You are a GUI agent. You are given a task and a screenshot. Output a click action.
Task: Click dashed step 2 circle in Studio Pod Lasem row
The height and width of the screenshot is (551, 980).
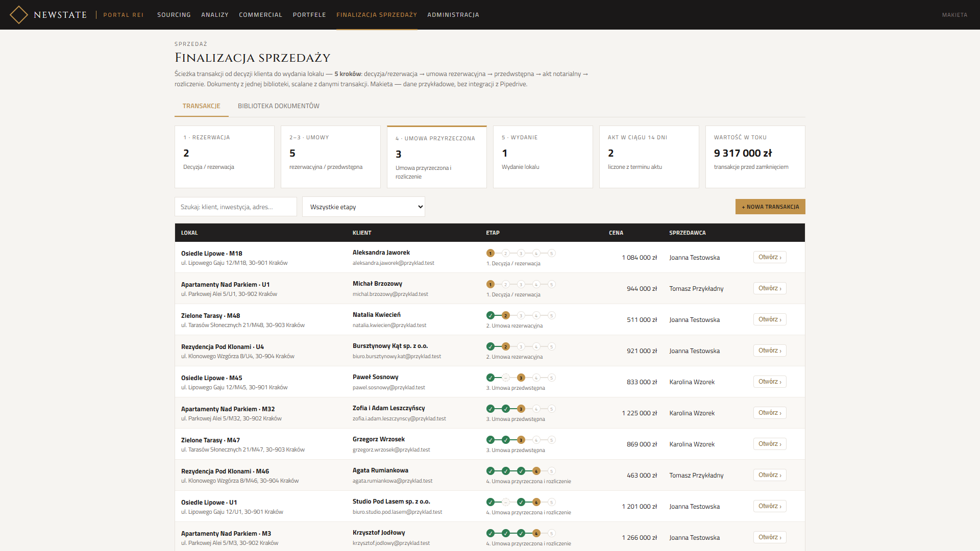coord(506,502)
